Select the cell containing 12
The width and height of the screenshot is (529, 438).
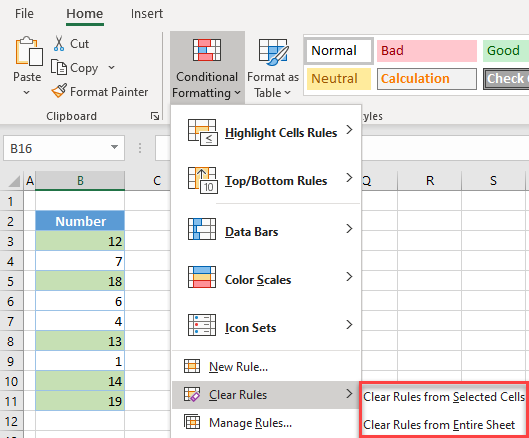80,241
